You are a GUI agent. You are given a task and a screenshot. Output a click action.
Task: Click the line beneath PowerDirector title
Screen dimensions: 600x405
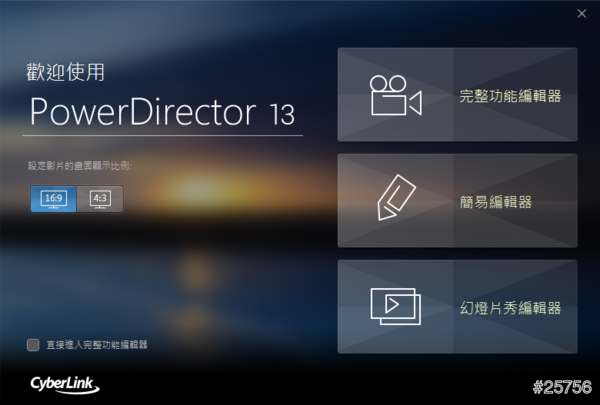[163, 135]
